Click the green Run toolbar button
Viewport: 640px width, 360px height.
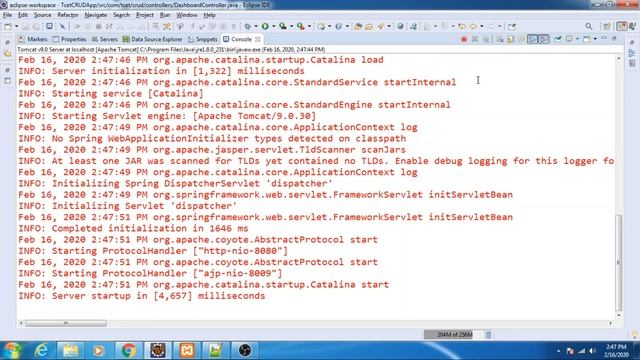(265, 27)
